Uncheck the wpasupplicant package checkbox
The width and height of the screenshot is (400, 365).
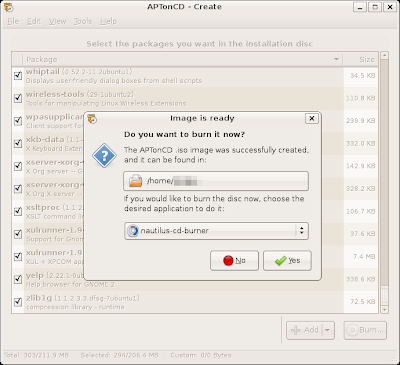pyautogui.click(x=18, y=121)
